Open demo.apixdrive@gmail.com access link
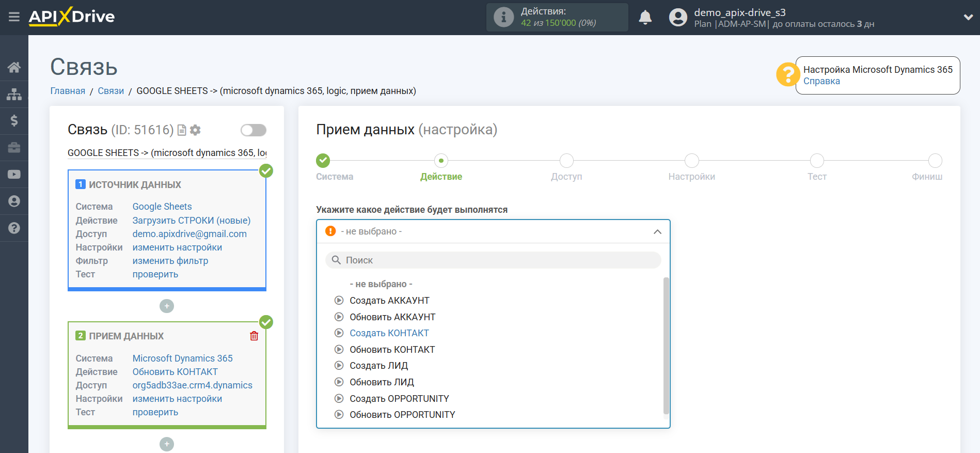Screen dimensions: 980x453 189,234
